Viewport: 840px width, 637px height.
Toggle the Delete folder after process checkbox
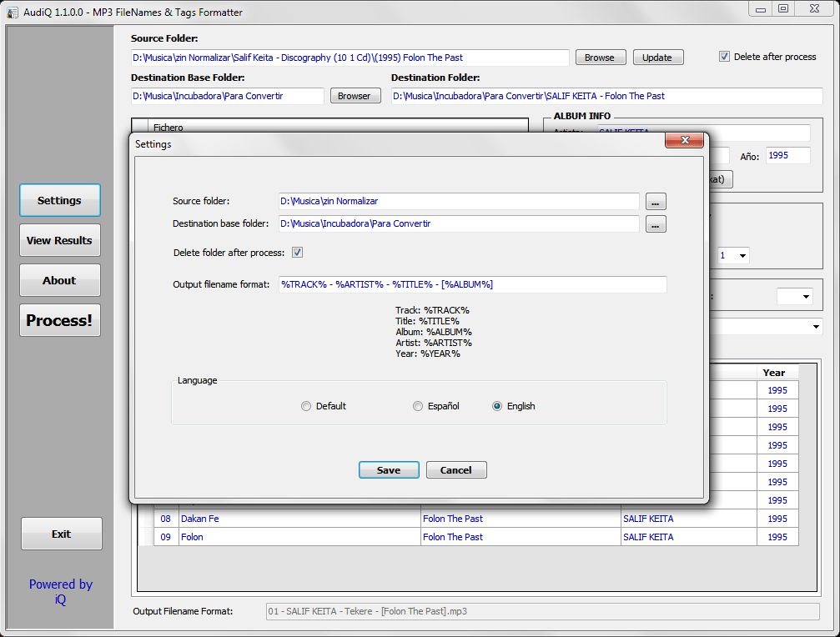tap(297, 253)
